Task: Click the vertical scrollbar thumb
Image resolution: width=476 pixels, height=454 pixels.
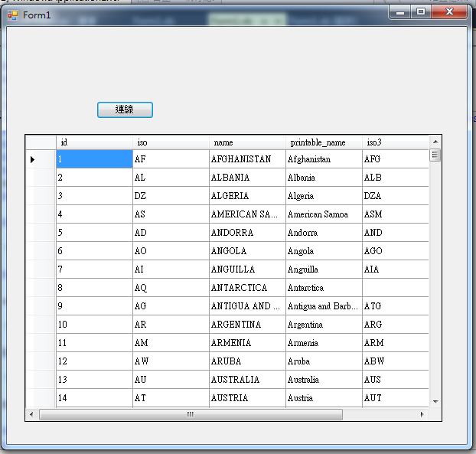Action: tap(435, 155)
